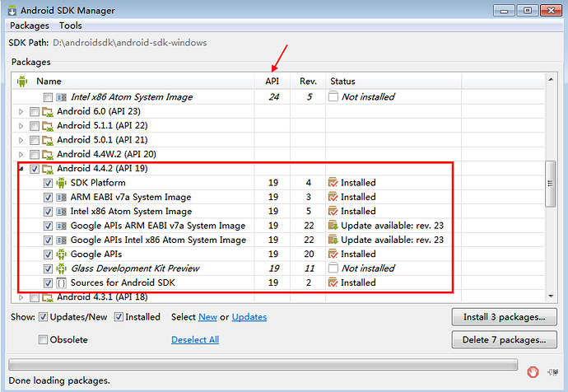
Task: Click the Deselect All link
Action: (x=195, y=340)
